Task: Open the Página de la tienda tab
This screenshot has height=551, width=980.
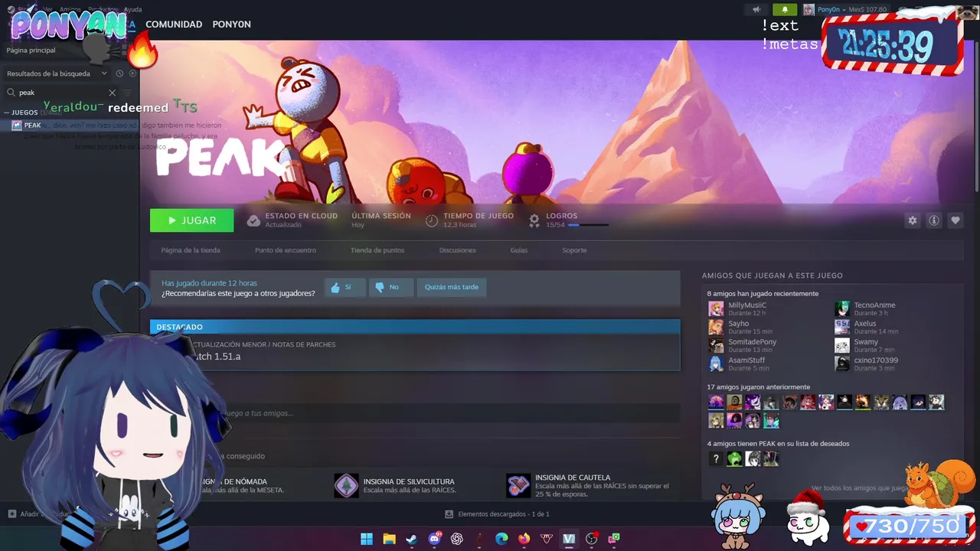Action: coord(191,250)
